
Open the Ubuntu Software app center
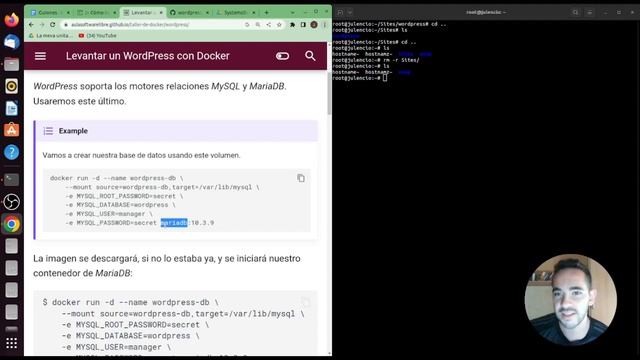click(x=11, y=130)
